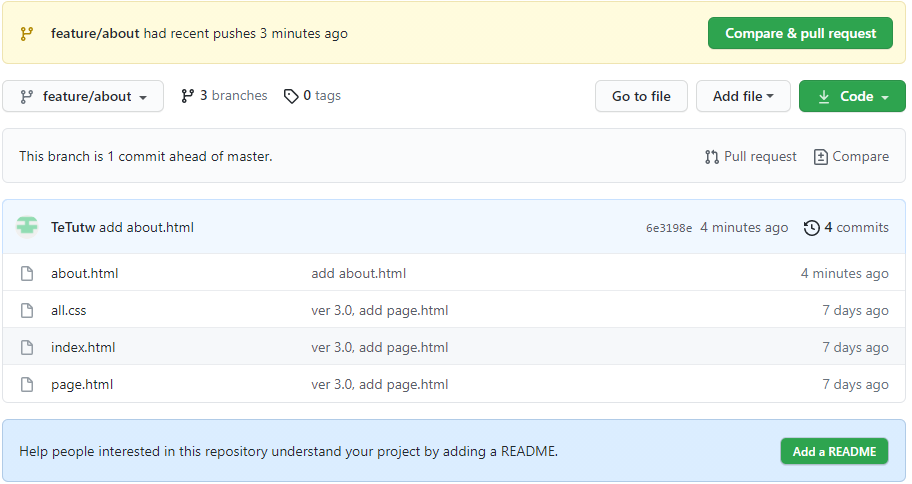The height and width of the screenshot is (484, 912).
Task: Click the file icon beside index.html
Action: click(x=28, y=347)
